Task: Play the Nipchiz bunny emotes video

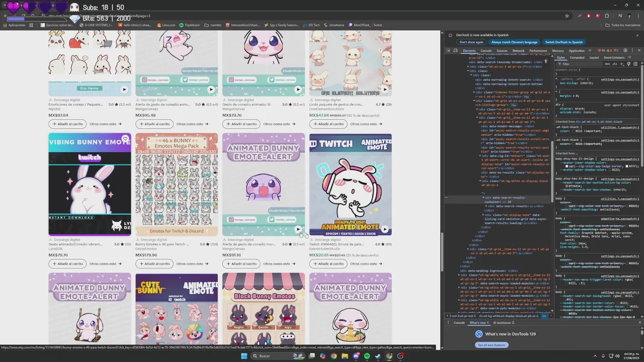Action: tap(124, 89)
